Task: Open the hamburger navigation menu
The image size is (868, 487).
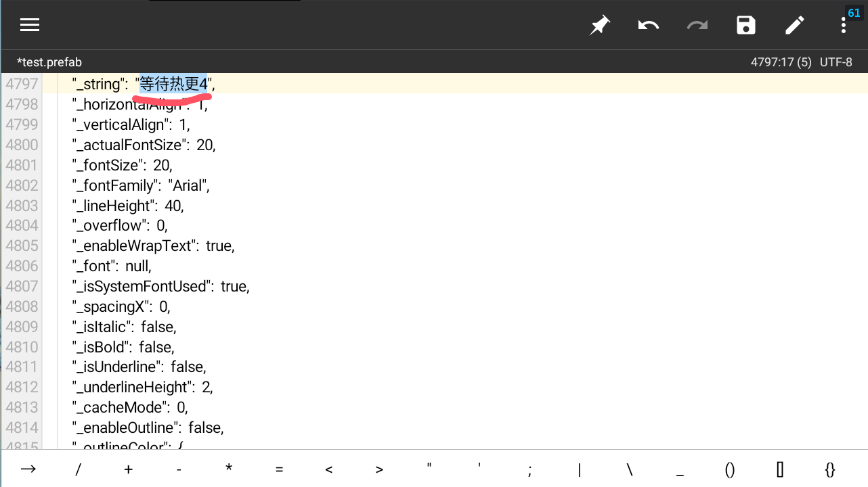Action: (30, 25)
